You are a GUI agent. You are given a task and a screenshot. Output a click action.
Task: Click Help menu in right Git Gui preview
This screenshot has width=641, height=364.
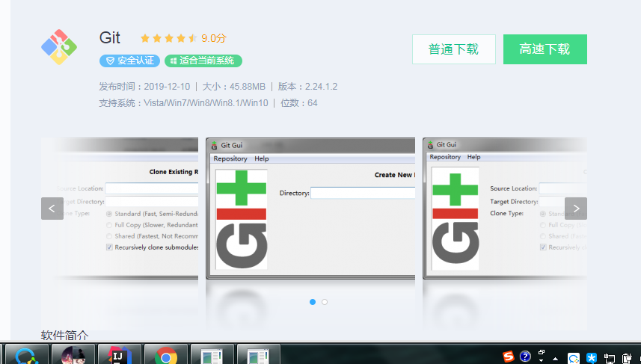473,157
